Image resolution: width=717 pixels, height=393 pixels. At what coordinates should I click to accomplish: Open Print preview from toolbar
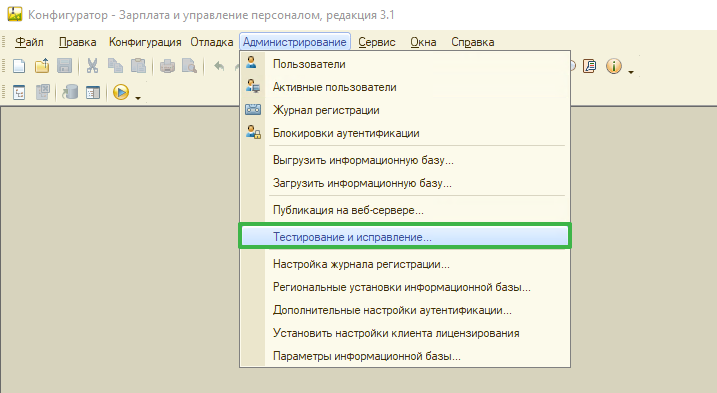[189, 66]
